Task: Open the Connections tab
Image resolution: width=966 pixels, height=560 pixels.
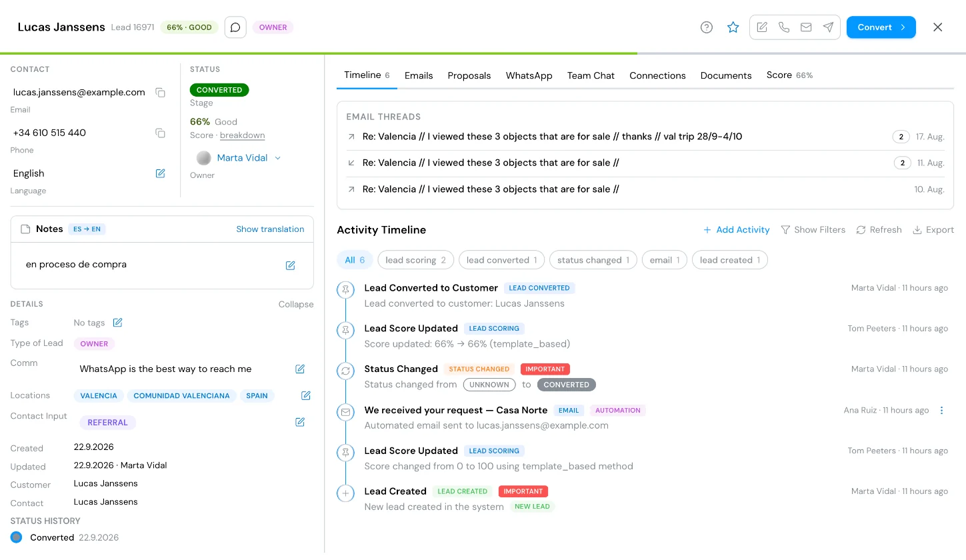Action: pyautogui.click(x=657, y=76)
